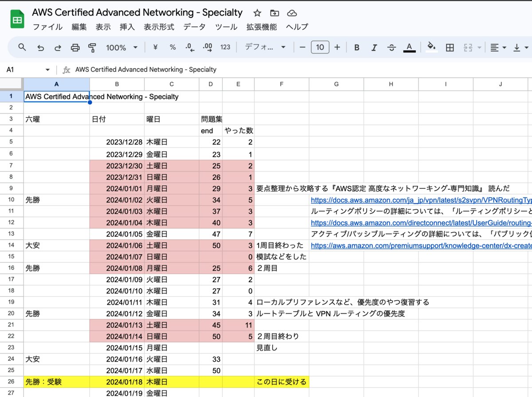Open merge cells dropdown arrow
This screenshot has height=397, width=532.
[x=480, y=47]
